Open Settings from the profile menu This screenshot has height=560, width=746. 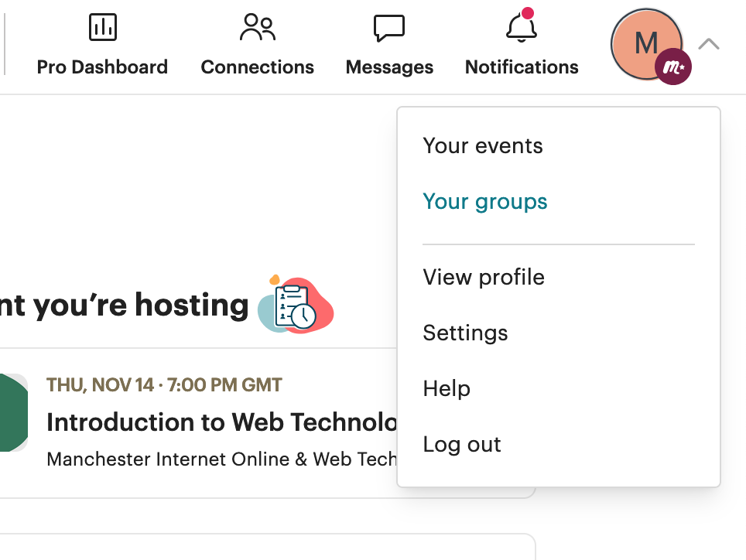point(465,333)
